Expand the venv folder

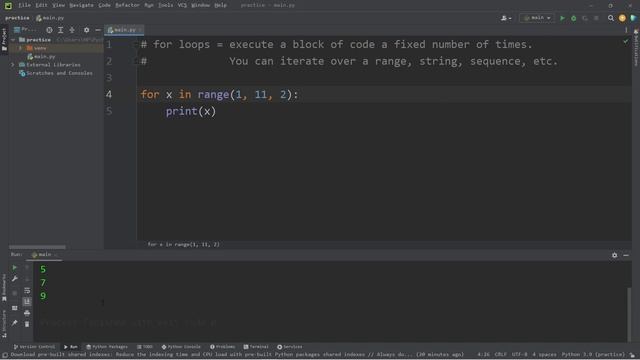pyautogui.click(x=20, y=48)
